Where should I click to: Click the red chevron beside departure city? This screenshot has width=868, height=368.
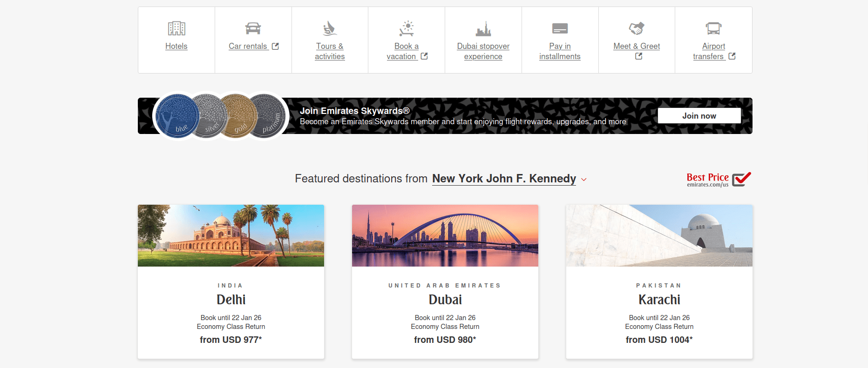(x=584, y=180)
